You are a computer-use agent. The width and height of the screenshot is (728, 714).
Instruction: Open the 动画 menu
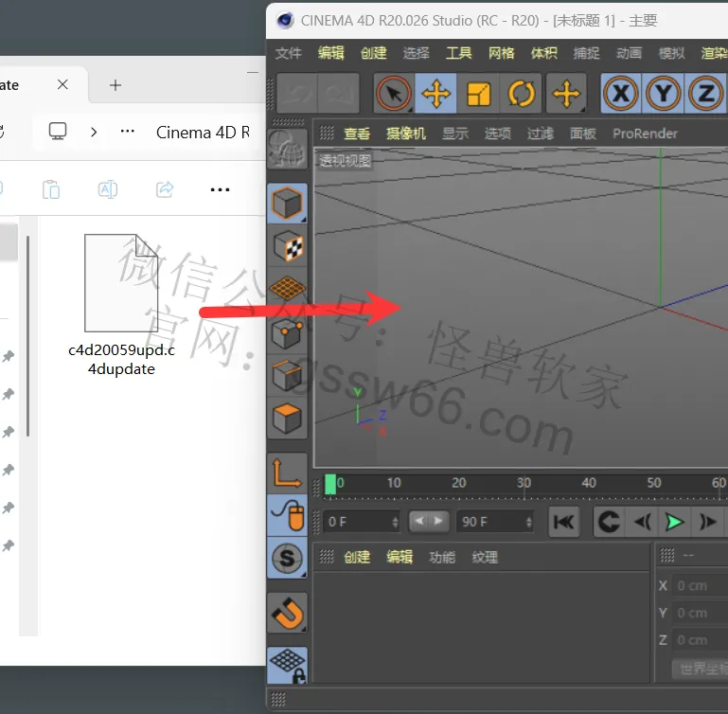click(x=630, y=53)
